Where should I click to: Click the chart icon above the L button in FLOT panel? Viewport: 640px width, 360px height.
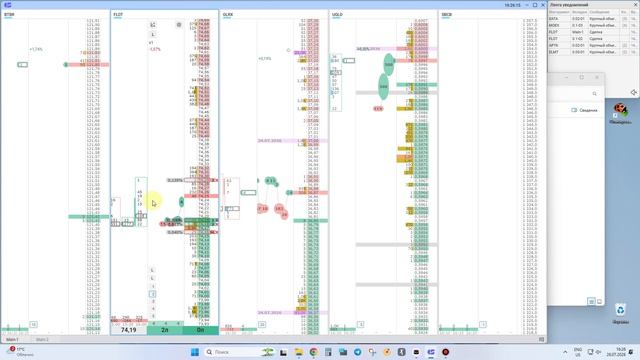pos(153,25)
